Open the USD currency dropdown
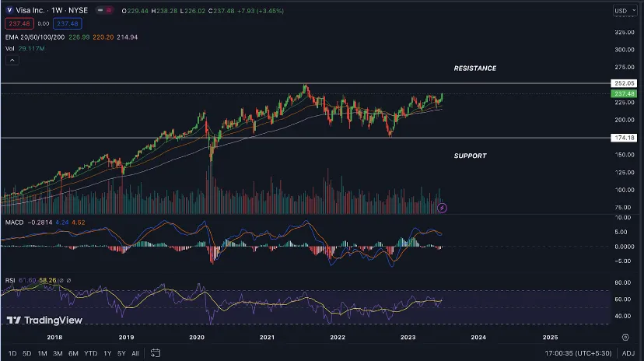 tap(625, 11)
